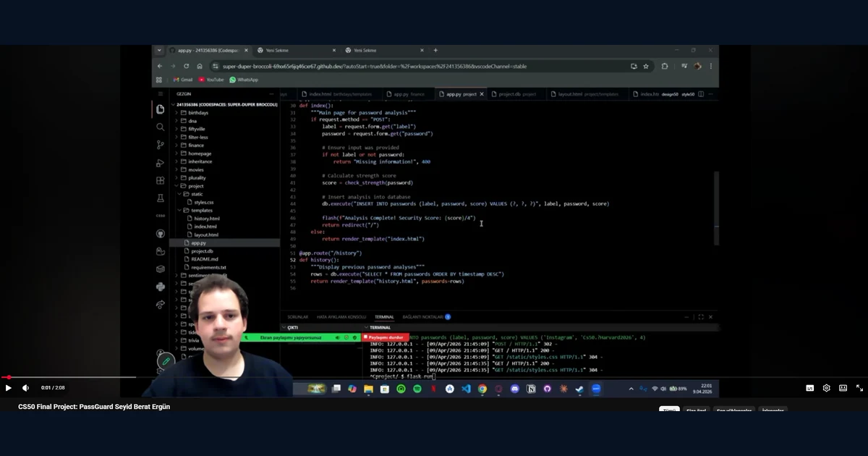Image resolution: width=868 pixels, height=456 pixels.
Task: Select the TERMINAL panel tab
Action: coord(384,317)
